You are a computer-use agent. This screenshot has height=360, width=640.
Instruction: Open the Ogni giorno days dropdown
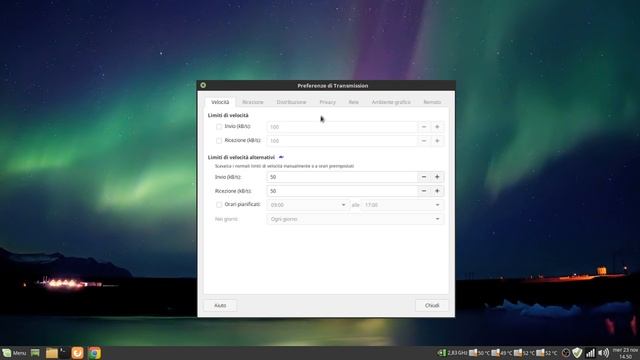coord(355,219)
